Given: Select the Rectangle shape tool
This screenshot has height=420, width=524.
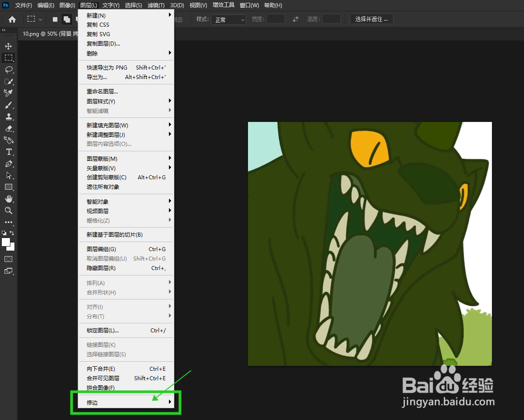Looking at the screenshot, I should pos(8,187).
